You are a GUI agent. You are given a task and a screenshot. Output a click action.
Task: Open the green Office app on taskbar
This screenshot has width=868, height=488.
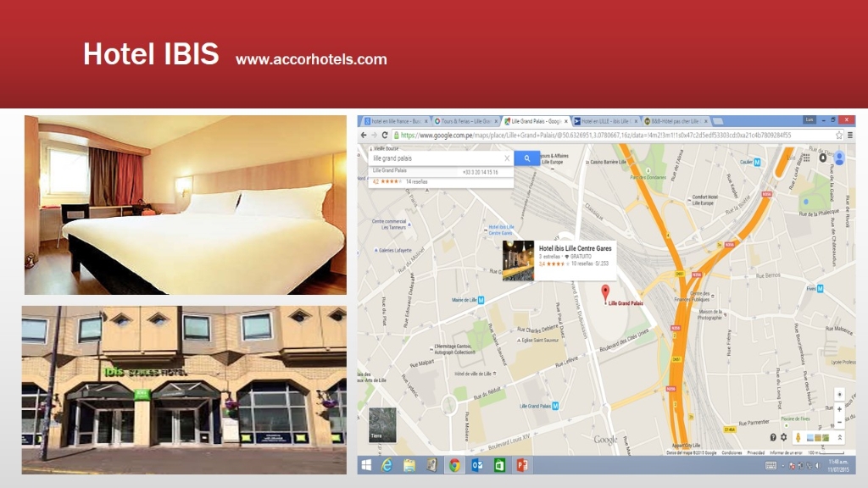[x=499, y=465]
